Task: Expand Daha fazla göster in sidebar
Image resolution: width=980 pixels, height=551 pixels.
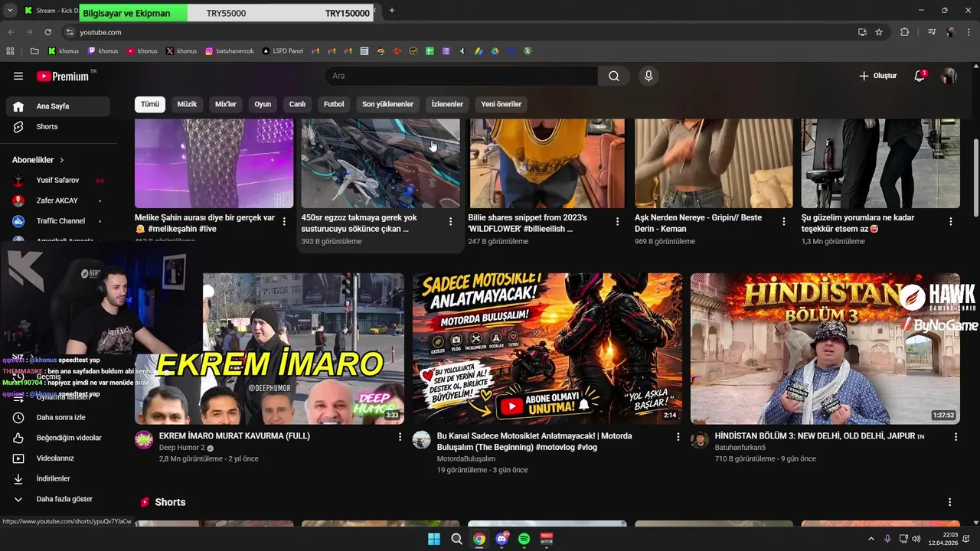Action: pyautogui.click(x=58, y=499)
